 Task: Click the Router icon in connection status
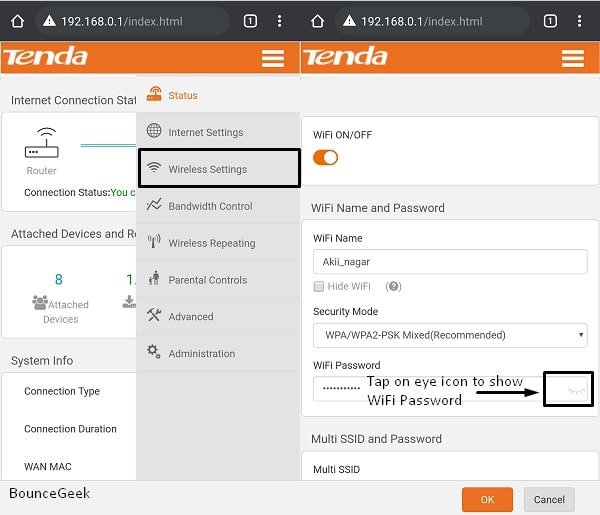pyautogui.click(x=41, y=143)
